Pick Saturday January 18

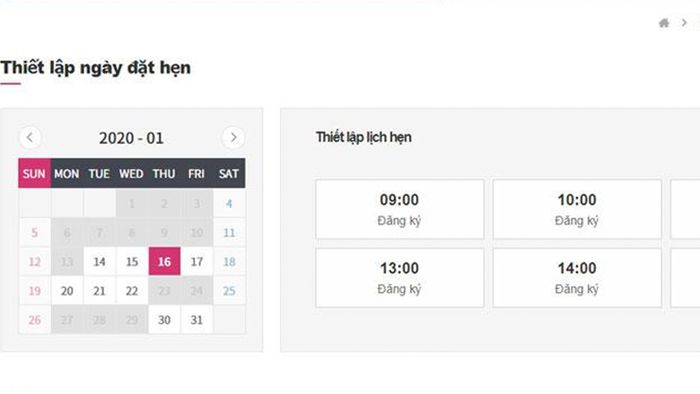pyautogui.click(x=229, y=261)
